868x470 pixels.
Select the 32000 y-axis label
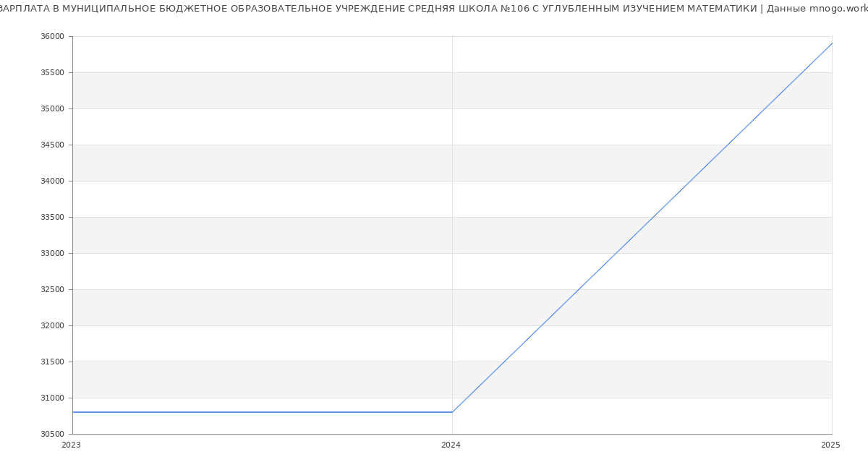coord(52,326)
